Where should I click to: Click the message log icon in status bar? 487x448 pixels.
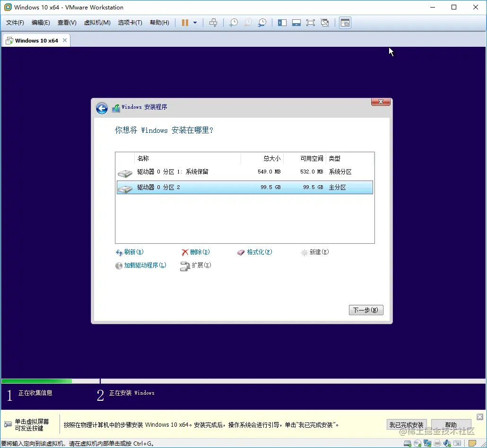(472, 443)
